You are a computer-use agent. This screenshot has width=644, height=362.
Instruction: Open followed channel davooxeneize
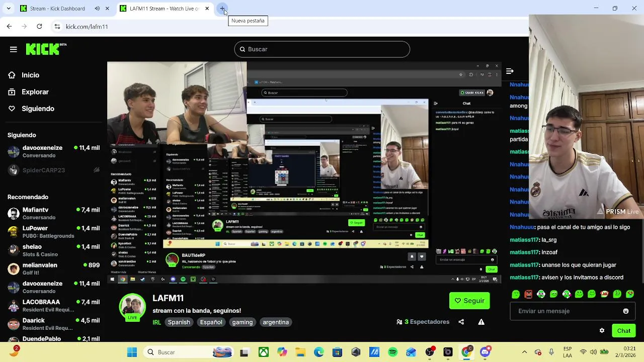click(53, 151)
